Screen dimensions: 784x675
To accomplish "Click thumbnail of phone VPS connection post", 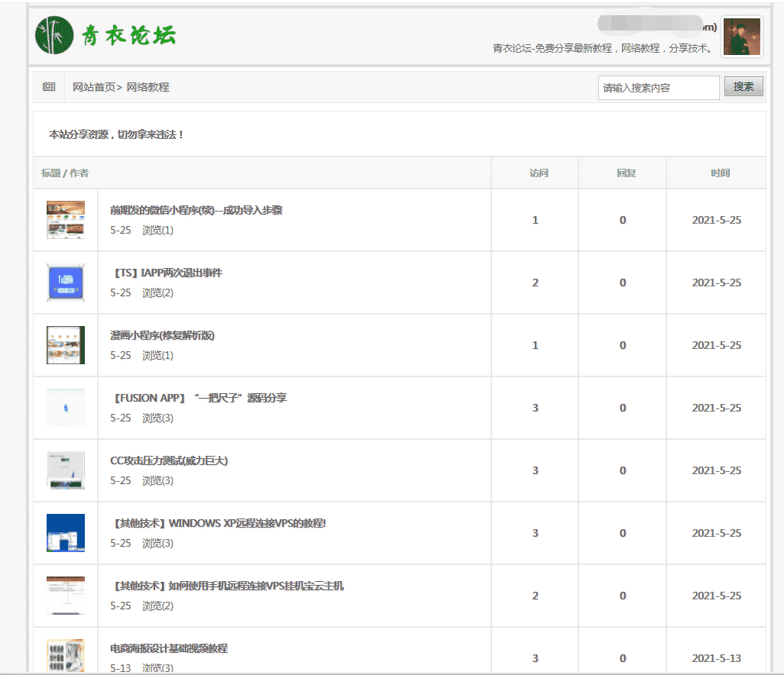I will (66, 596).
